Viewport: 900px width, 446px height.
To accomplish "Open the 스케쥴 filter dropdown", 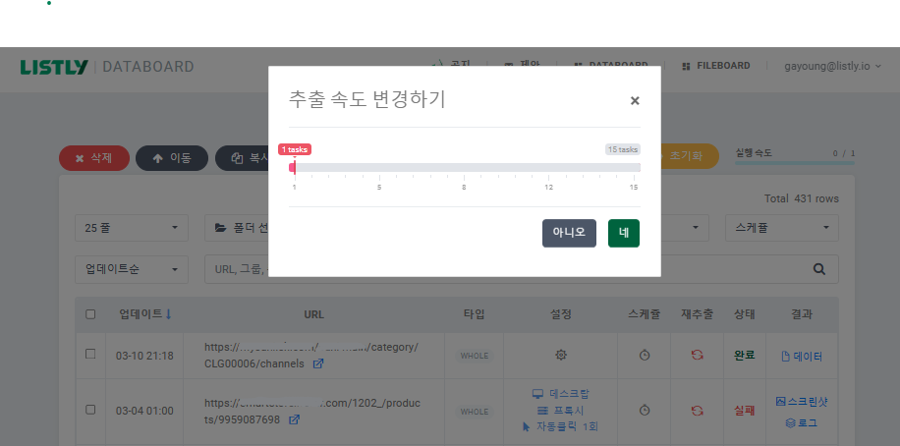I will click(x=782, y=228).
